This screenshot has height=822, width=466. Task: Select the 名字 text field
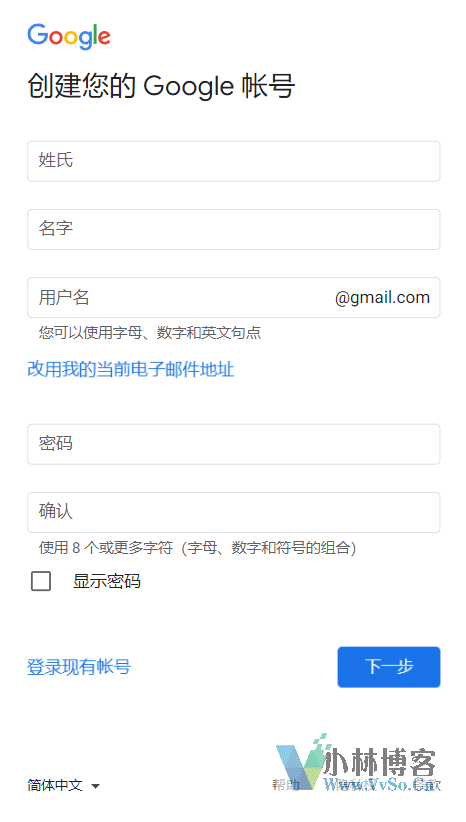[x=234, y=229]
